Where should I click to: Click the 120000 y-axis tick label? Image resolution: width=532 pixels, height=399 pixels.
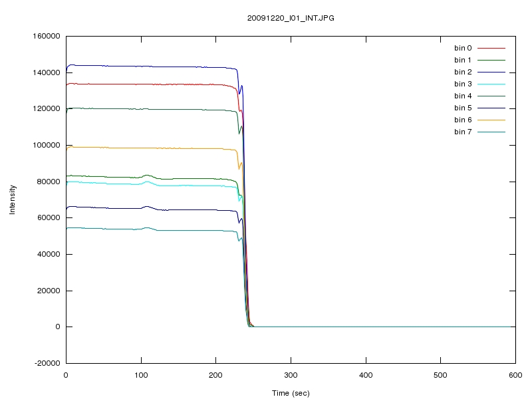coord(46,108)
